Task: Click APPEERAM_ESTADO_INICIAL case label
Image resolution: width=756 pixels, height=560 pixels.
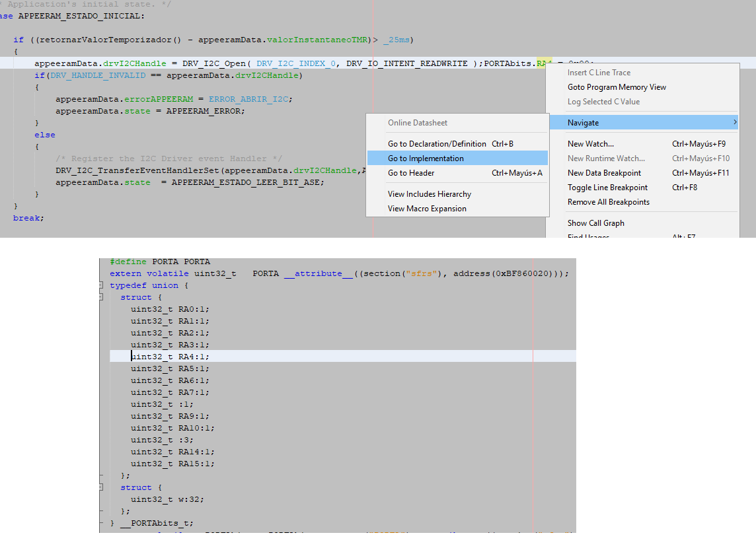Action: pyautogui.click(x=79, y=16)
